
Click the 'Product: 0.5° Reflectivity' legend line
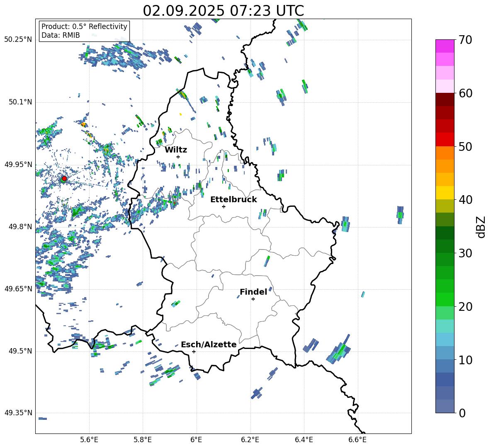[84, 26]
